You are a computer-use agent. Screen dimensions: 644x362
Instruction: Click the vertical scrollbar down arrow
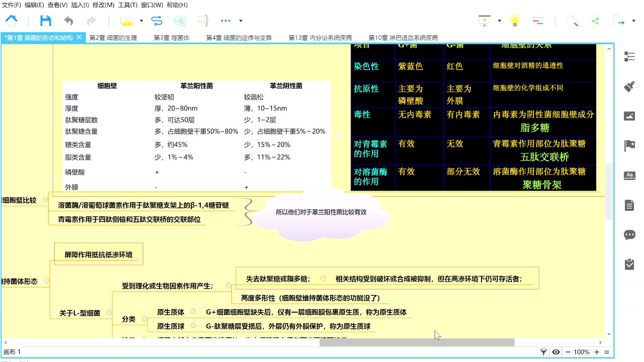609,334
